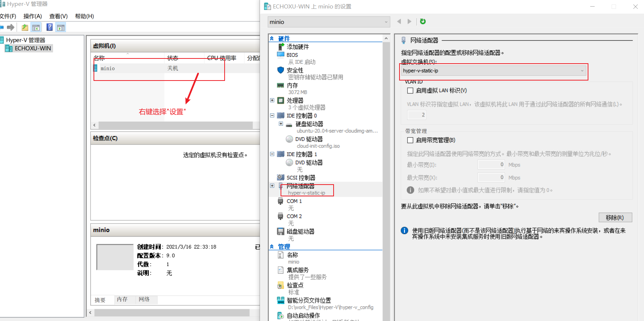Click hardware list scrollbar up arrow

tap(386, 38)
